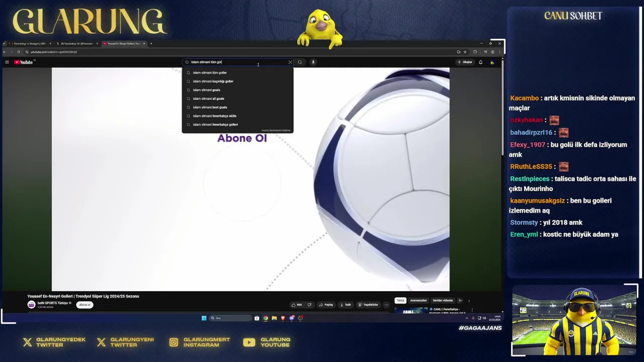Select the Serinden videolar filter chip
The height and width of the screenshot is (362, 644).
pyautogui.click(x=443, y=301)
